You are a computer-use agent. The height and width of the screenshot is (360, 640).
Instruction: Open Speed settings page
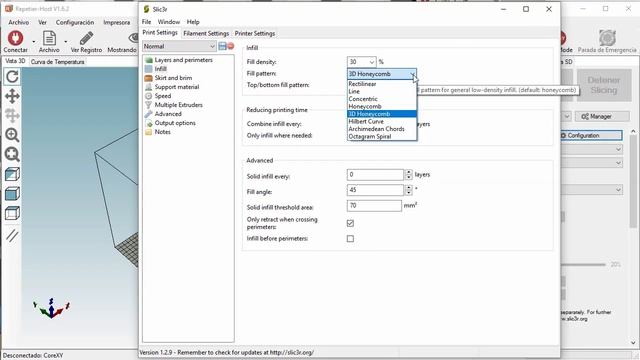pyautogui.click(x=162, y=96)
